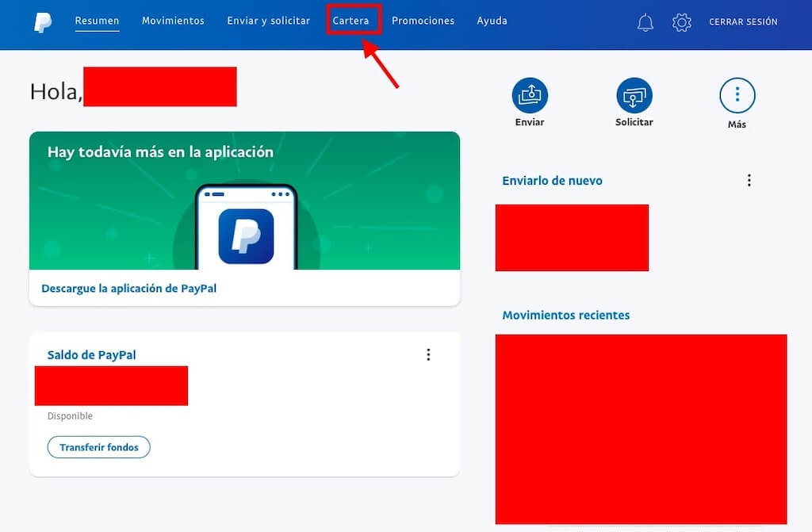The image size is (812, 532).
Task: Open the Movimientos section
Action: 173,21
